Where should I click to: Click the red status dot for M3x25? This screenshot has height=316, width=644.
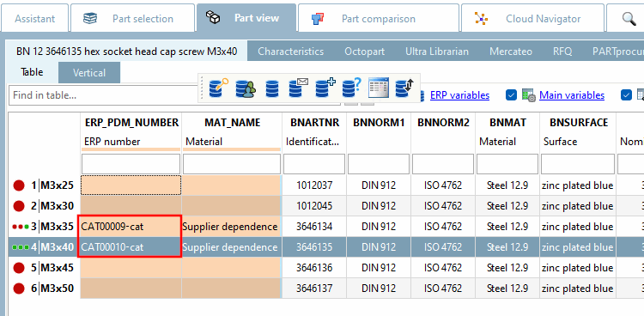(x=19, y=185)
